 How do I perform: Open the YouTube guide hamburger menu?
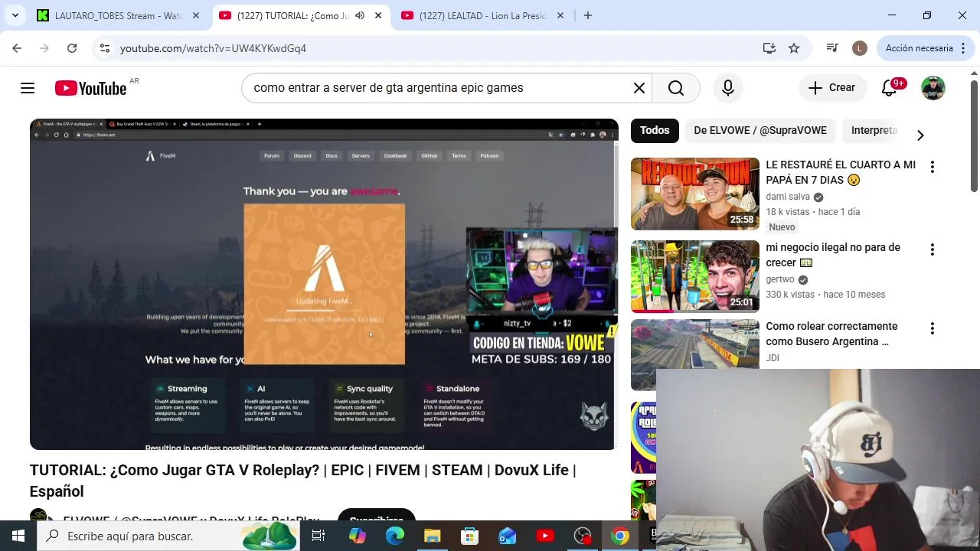tap(28, 88)
